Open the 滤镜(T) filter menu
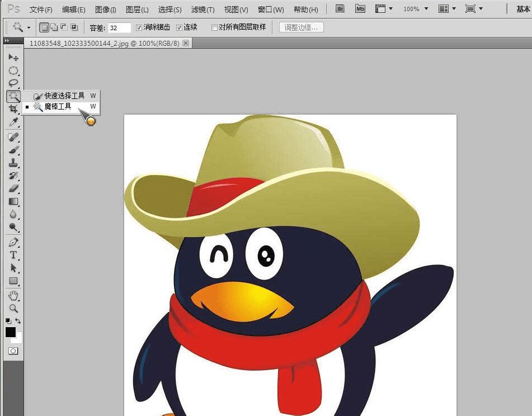Image resolution: width=532 pixels, height=416 pixels. (x=203, y=10)
